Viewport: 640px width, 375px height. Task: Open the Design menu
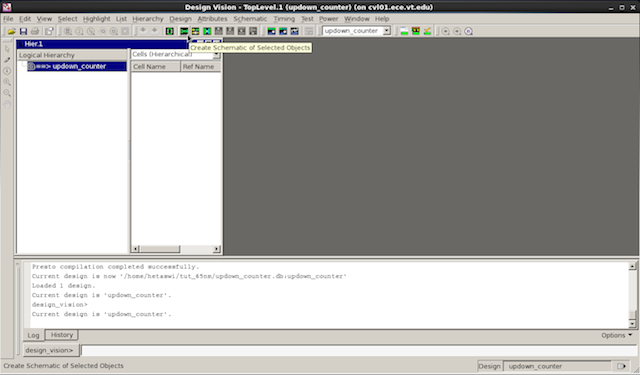pyautogui.click(x=180, y=19)
